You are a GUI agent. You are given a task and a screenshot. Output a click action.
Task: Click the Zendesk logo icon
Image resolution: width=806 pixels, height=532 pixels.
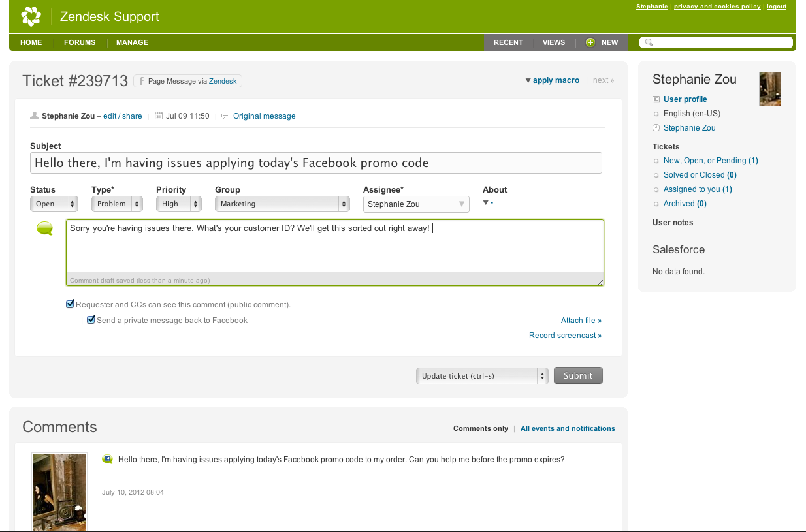click(x=31, y=16)
